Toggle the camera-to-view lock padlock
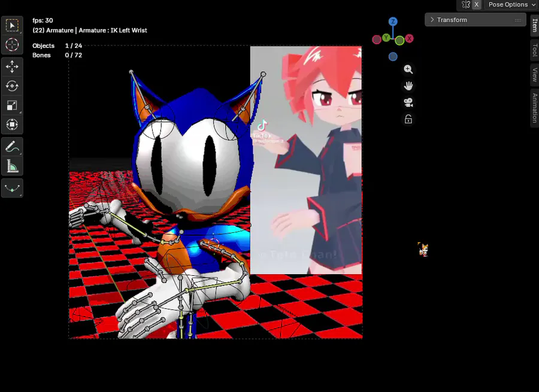This screenshot has width=539, height=392. point(408,119)
